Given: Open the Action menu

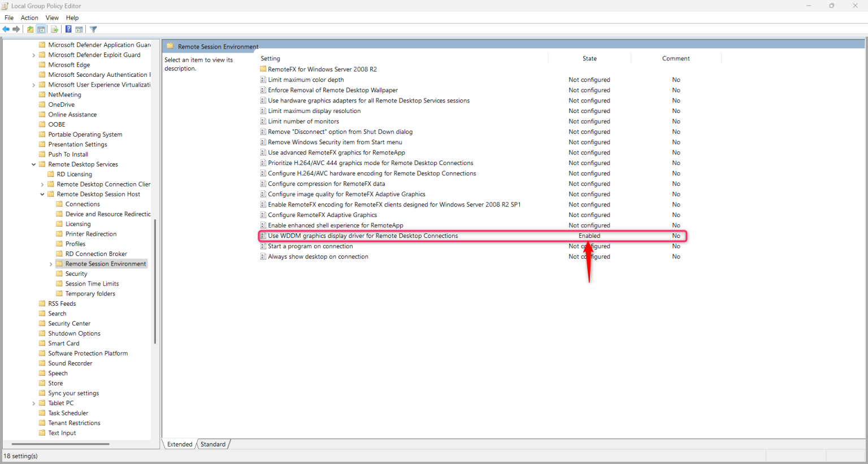Looking at the screenshot, I should click(x=29, y=18).
